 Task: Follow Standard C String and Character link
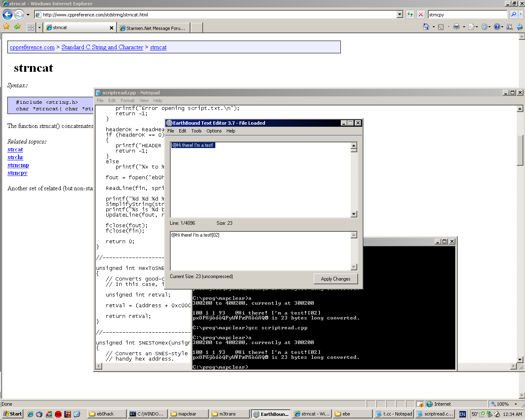point(102,47)
